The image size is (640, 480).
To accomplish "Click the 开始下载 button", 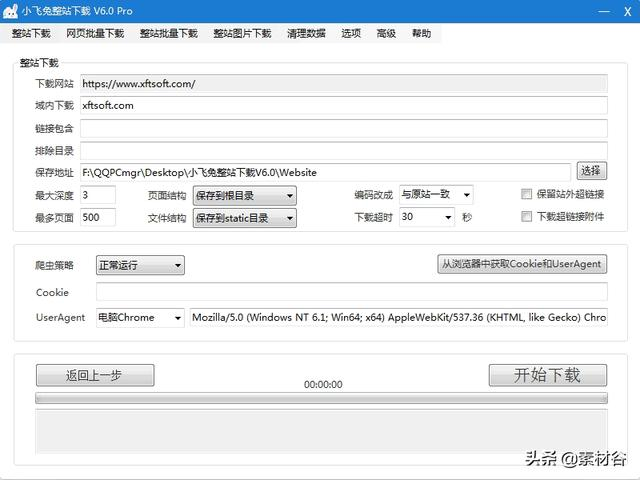I will point(548,375).
